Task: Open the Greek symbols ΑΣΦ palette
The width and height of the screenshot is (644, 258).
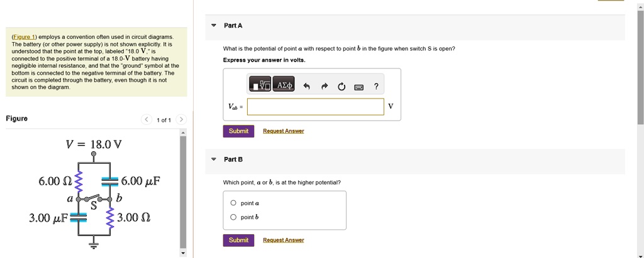Action: [284, 85]
